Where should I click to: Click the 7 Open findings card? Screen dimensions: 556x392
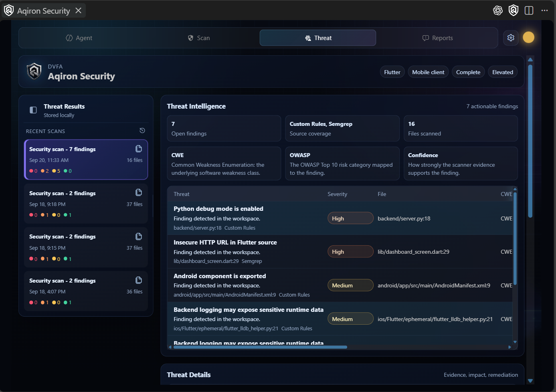(224, 129)
